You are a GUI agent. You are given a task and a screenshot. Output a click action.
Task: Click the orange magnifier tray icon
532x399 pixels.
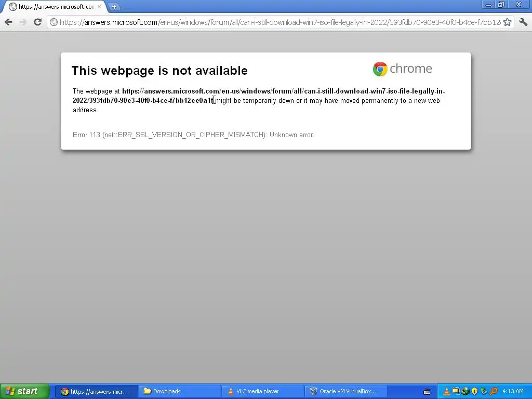point(494,392)
